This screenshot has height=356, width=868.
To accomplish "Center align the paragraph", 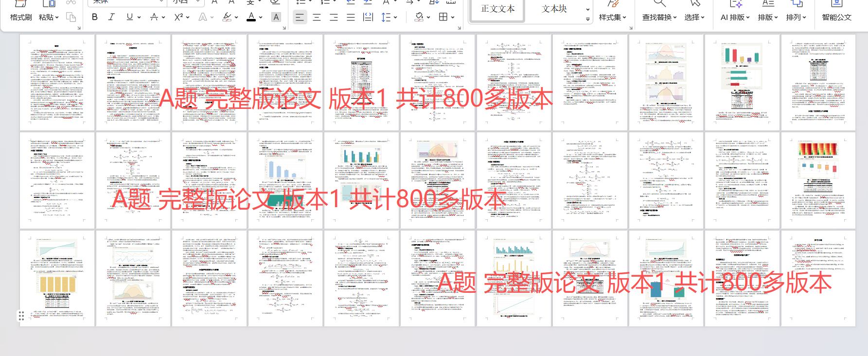I will click(317, 18).
